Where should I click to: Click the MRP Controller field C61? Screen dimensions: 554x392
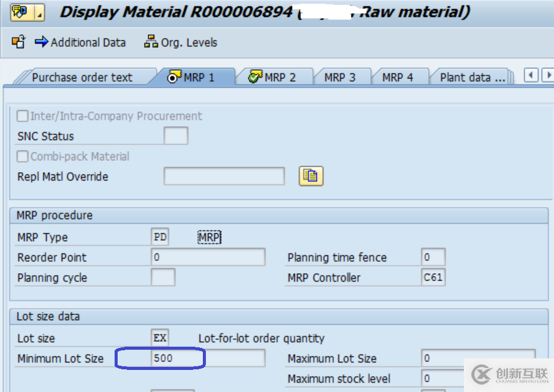pos(433,277)
